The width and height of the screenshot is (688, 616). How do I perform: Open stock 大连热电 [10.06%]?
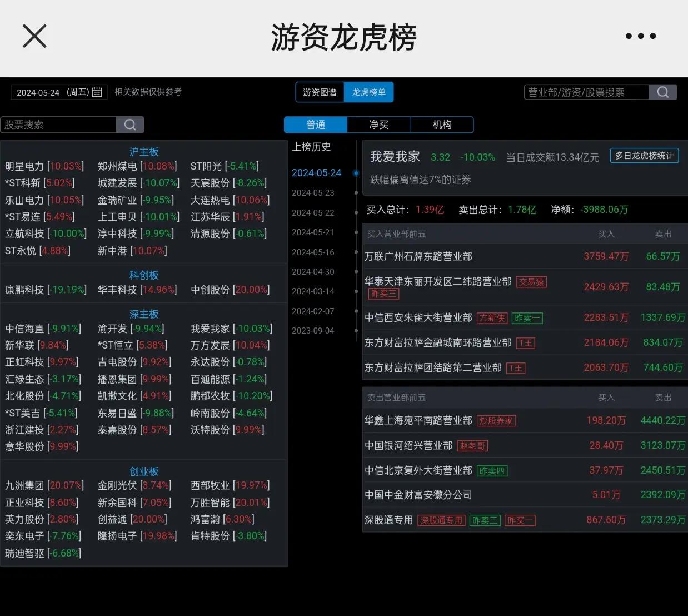[230, 200]
